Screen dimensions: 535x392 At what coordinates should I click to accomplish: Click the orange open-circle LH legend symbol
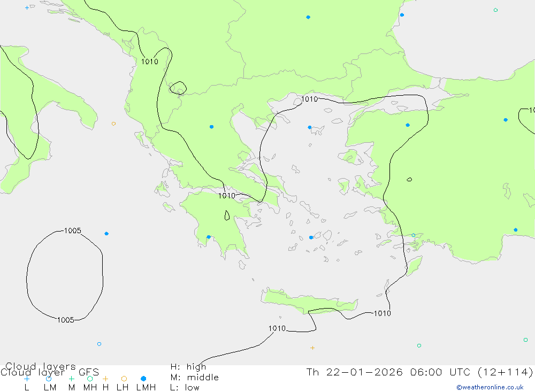click(124, 379)
